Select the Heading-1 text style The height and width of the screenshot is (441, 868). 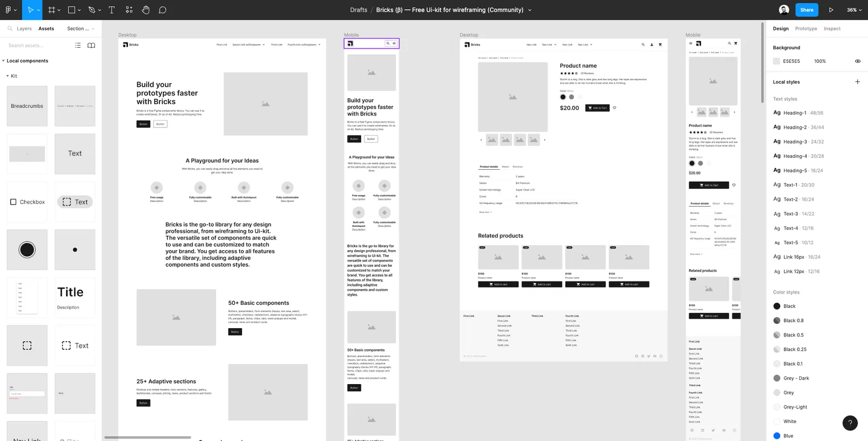pos(798,113)
